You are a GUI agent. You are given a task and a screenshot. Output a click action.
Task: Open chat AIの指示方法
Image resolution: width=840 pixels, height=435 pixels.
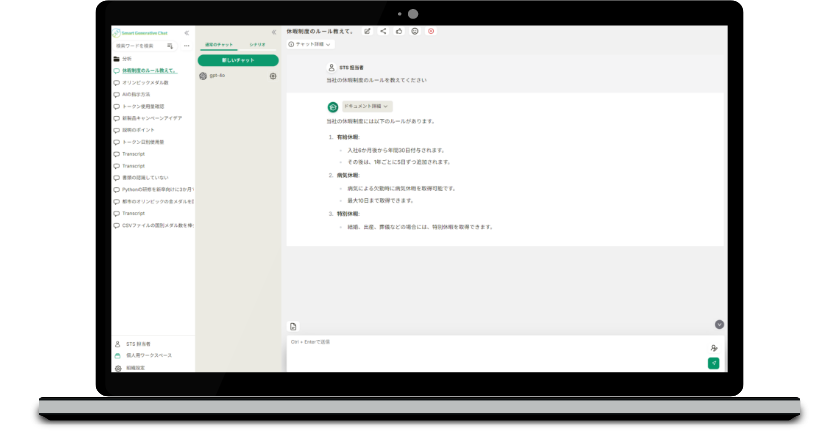tap(132, 95)
